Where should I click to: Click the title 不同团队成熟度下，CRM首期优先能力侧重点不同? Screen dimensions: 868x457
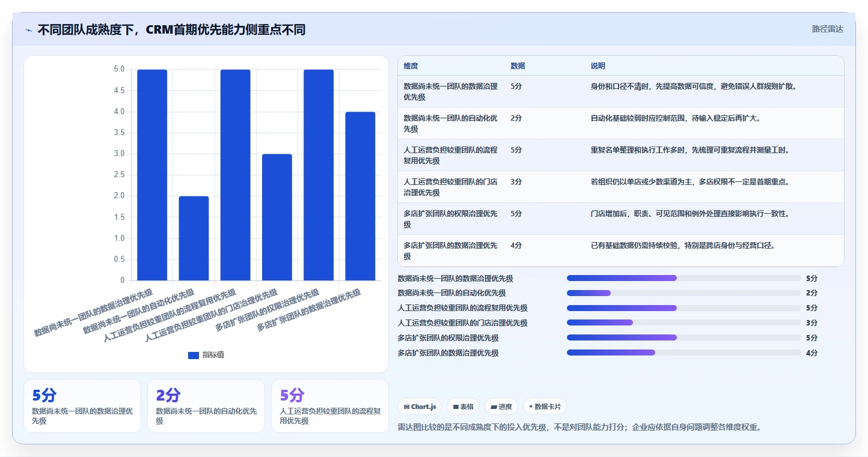(x=171, y=29)
